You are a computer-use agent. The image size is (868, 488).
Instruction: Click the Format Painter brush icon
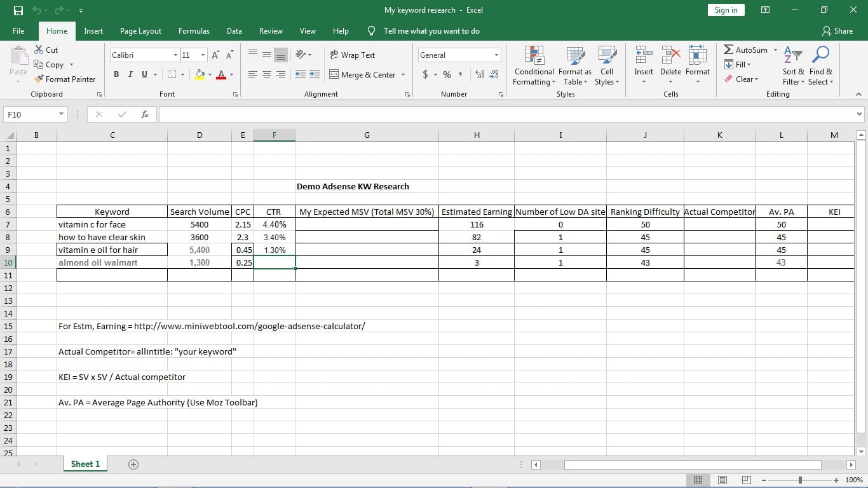pos(39,79)
